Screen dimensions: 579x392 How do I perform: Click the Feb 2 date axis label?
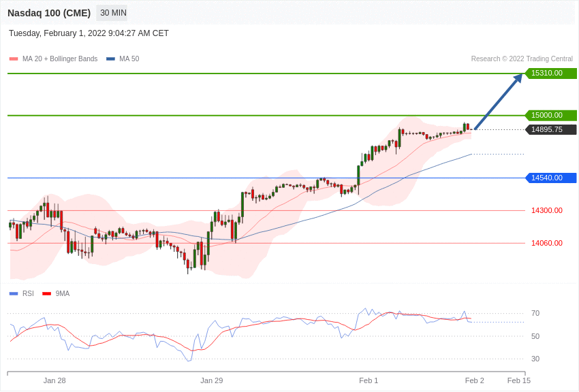475,380
